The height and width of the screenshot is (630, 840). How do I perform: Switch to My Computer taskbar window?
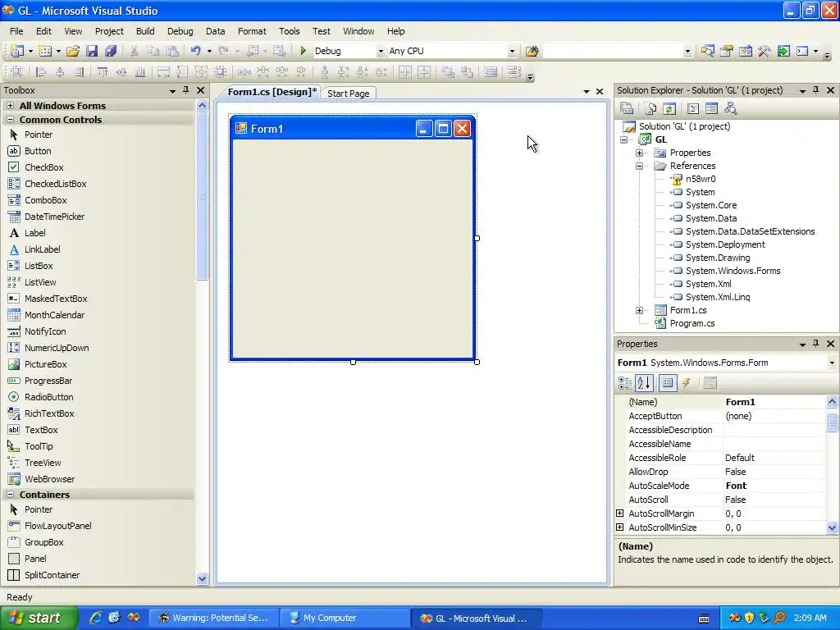(x=345, y=618)
